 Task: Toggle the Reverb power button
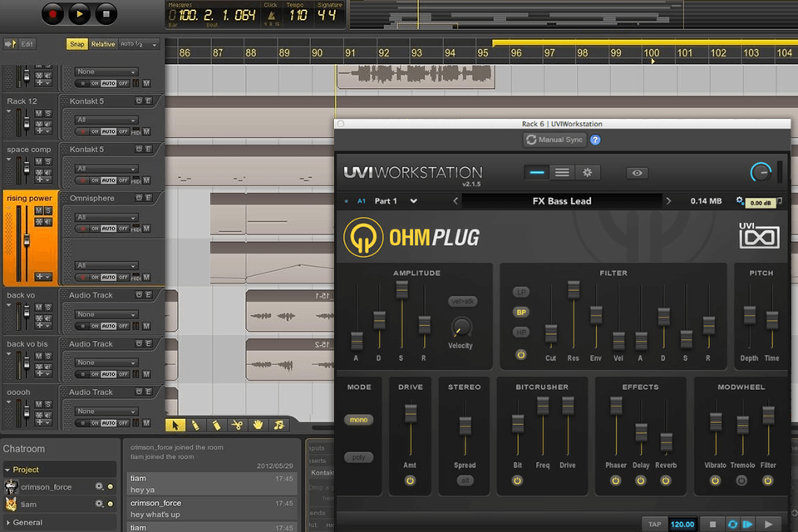(x=665, y=480)
